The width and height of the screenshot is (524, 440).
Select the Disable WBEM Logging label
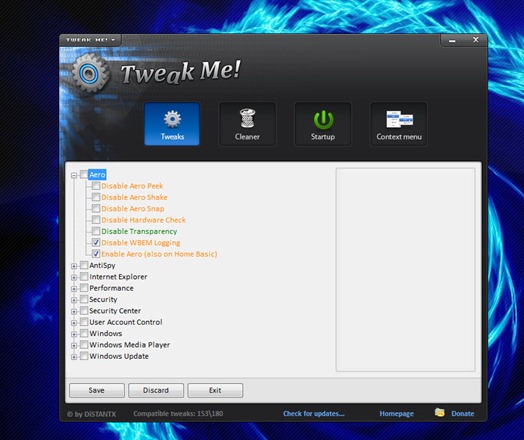click(x=141, y=243)
